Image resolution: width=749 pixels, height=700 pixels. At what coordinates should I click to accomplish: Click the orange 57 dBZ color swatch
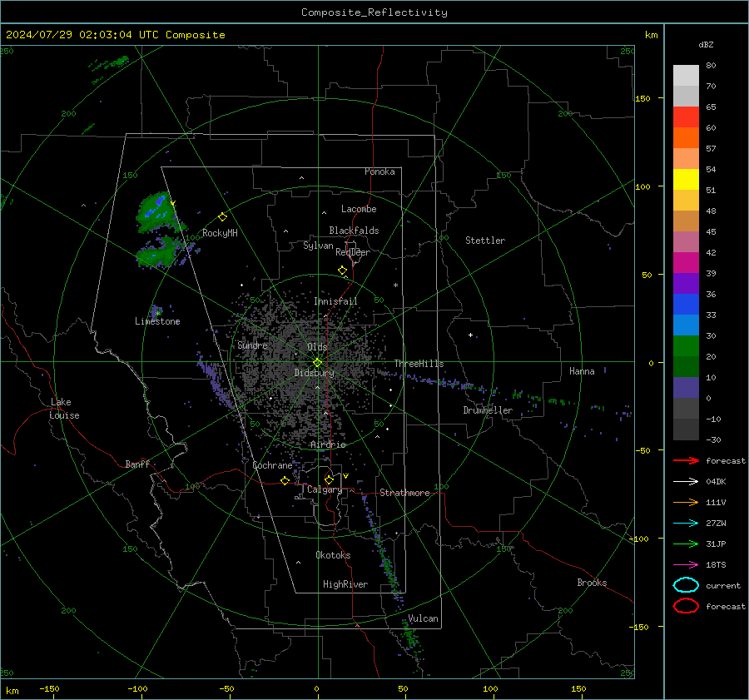686,137
